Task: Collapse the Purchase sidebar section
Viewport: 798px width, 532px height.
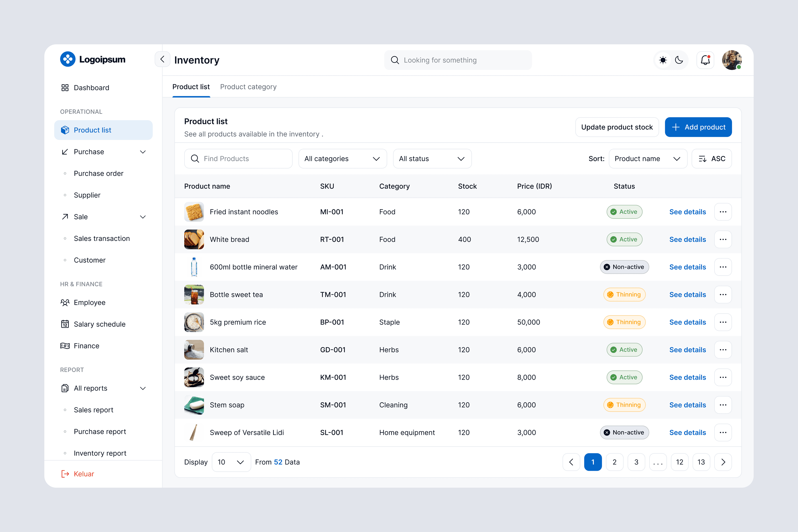Action: (143, 152)
